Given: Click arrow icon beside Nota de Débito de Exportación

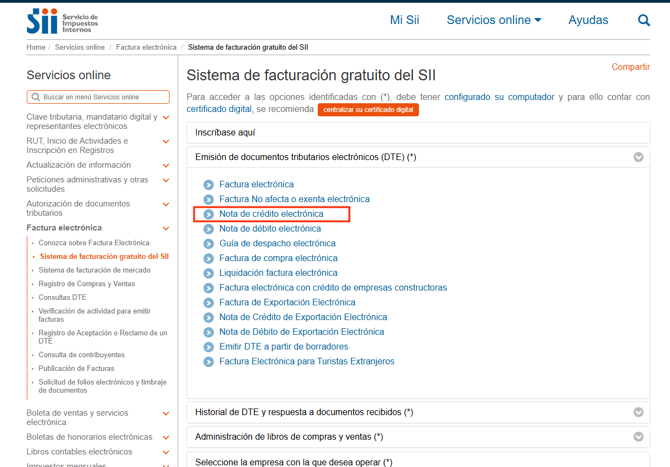Looking at the screenshot, I should pyautogui.click(x=209, y=332).
